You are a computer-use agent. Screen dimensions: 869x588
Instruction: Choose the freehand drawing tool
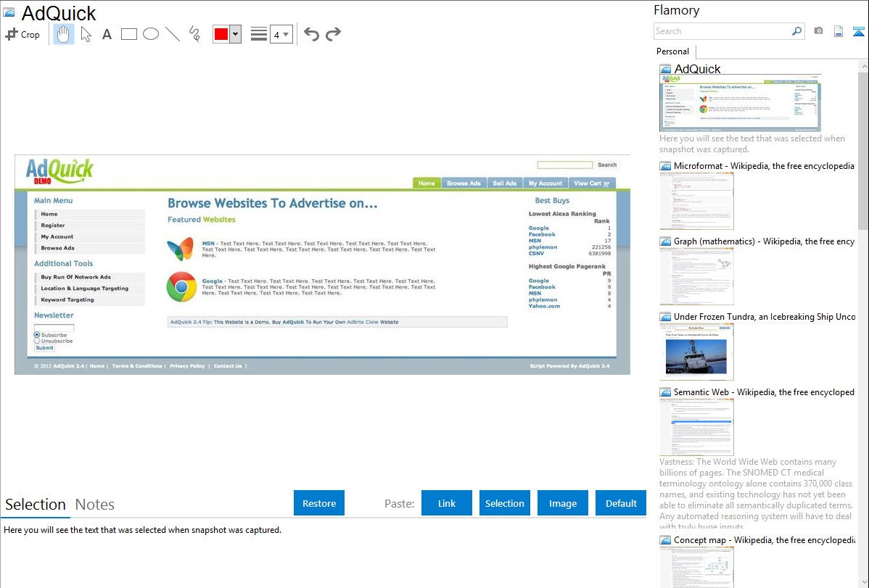click(194, 34)
